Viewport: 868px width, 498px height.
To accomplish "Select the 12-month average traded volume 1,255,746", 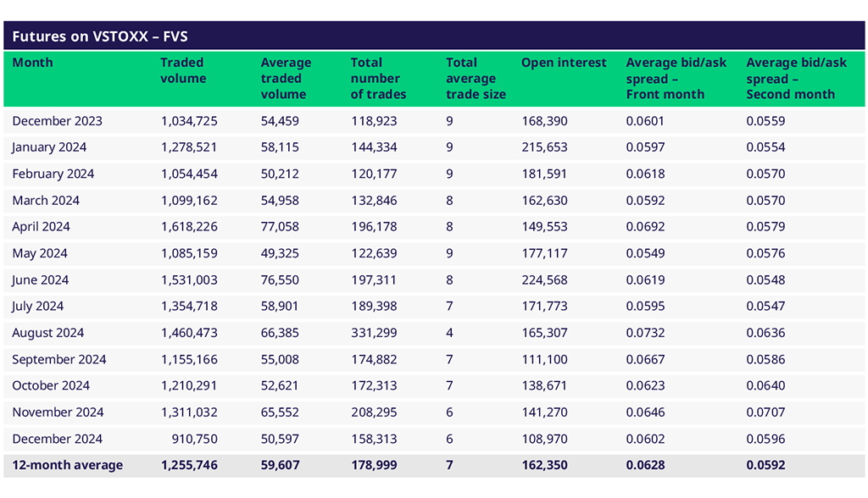I will pyautogui.click(x=189, y=465).
